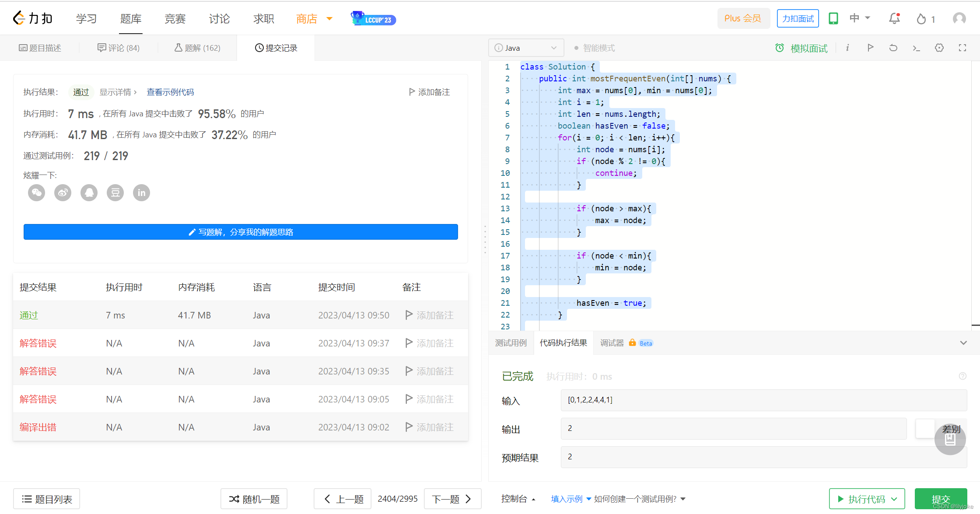This screenshot has width=980, height=514.
Task: Collapse the results panel chevron
Action: click(x=963, y=343)
